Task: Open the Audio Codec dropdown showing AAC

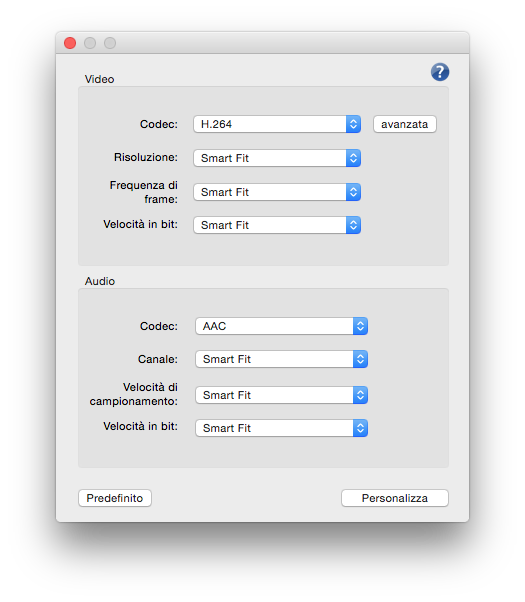Action: coord(282,326)
